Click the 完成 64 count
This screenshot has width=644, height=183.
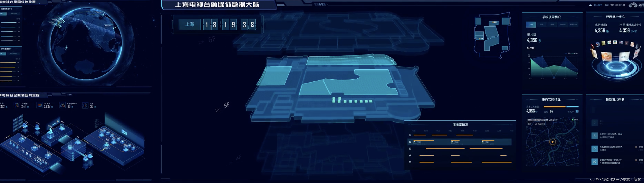pos(548,111)
